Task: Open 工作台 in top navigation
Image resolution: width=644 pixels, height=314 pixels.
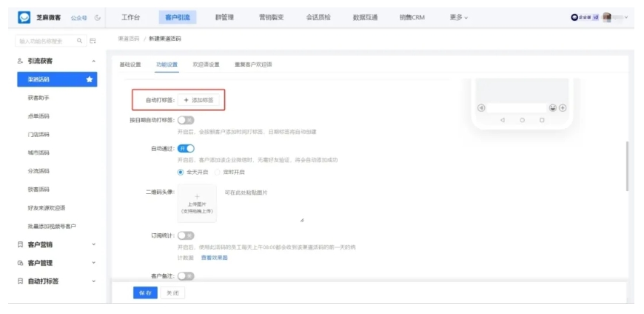Action: (x=130, y=17)
